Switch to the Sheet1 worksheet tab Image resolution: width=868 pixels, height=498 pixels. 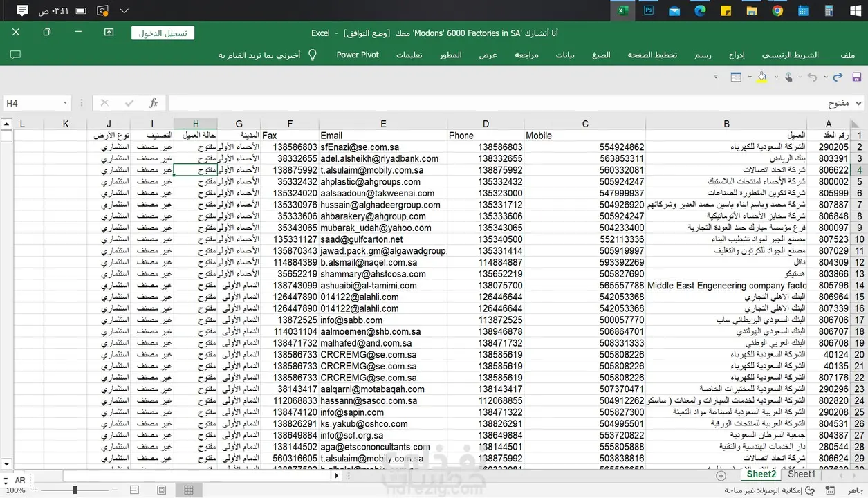[x=801, y=474]
